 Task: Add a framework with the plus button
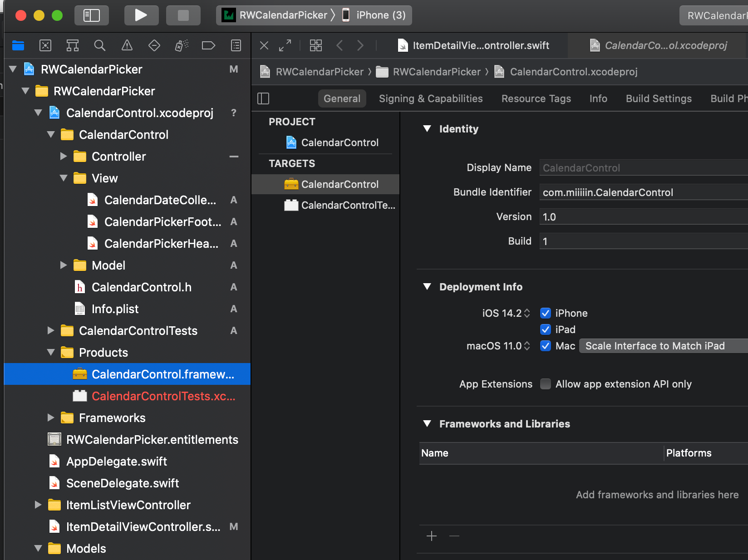(x=432, y=536)
